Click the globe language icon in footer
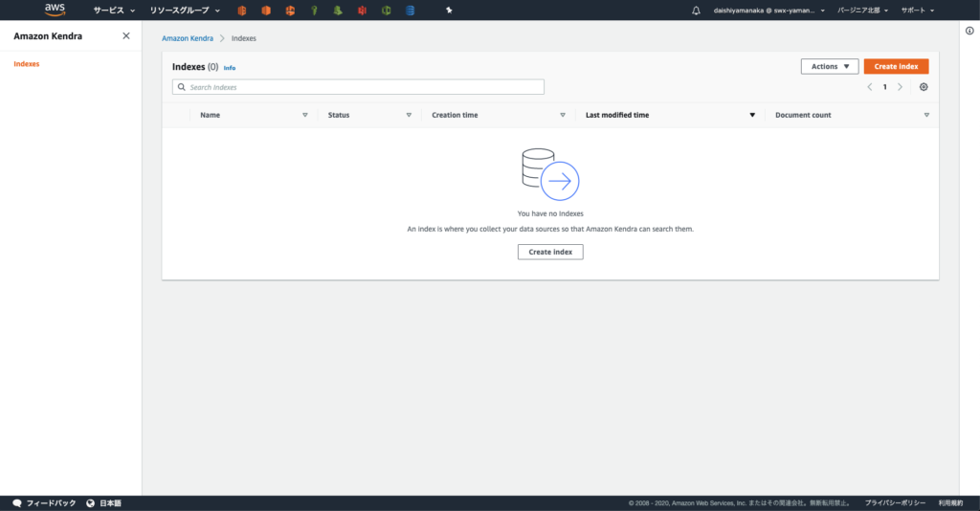This screenshot has height=511, width=980. (90, 503)
